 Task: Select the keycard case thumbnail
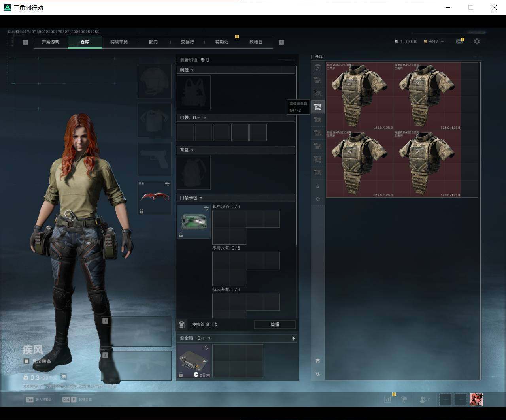coord(194,222)
